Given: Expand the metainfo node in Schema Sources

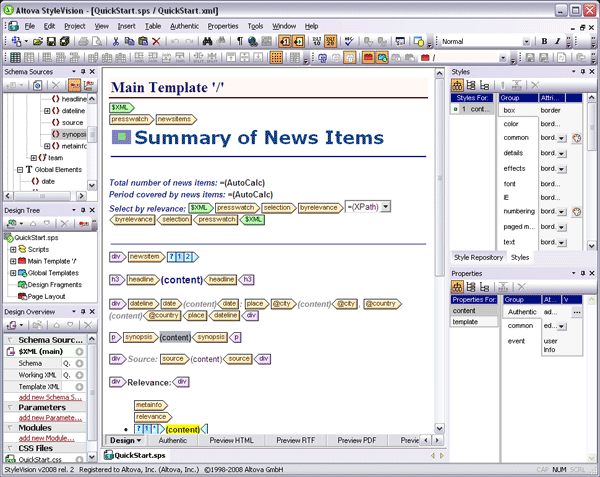Looking at the screenshot, I should coord(47,146).
